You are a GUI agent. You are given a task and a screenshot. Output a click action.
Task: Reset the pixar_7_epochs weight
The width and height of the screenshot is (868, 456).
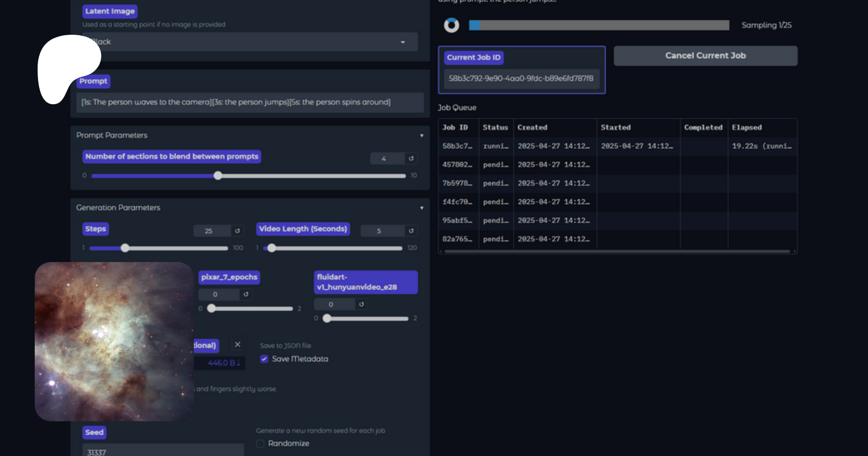(x=246, y=294)
